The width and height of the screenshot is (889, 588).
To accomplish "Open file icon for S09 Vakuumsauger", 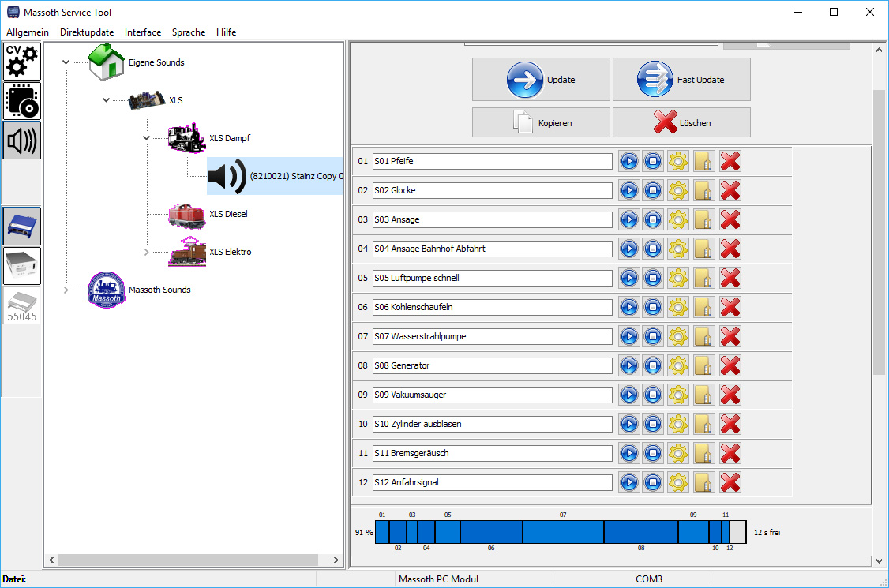I will pos(703,395).
